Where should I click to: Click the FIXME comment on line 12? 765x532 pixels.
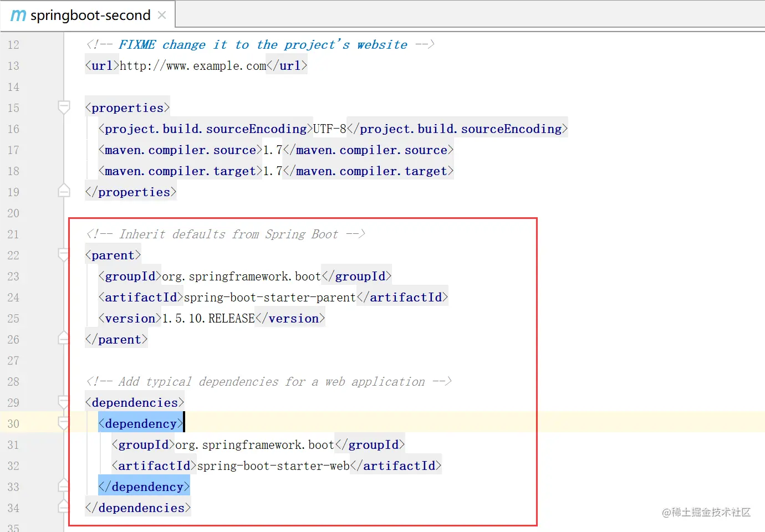coord(260,45)
